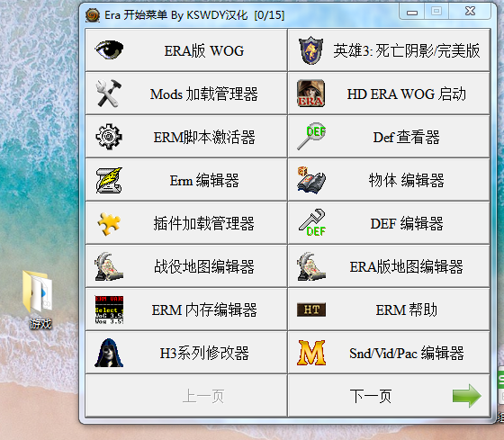Open ERM 内存编辑器
This screenshot has width=504, height=440.
(186, 310)
